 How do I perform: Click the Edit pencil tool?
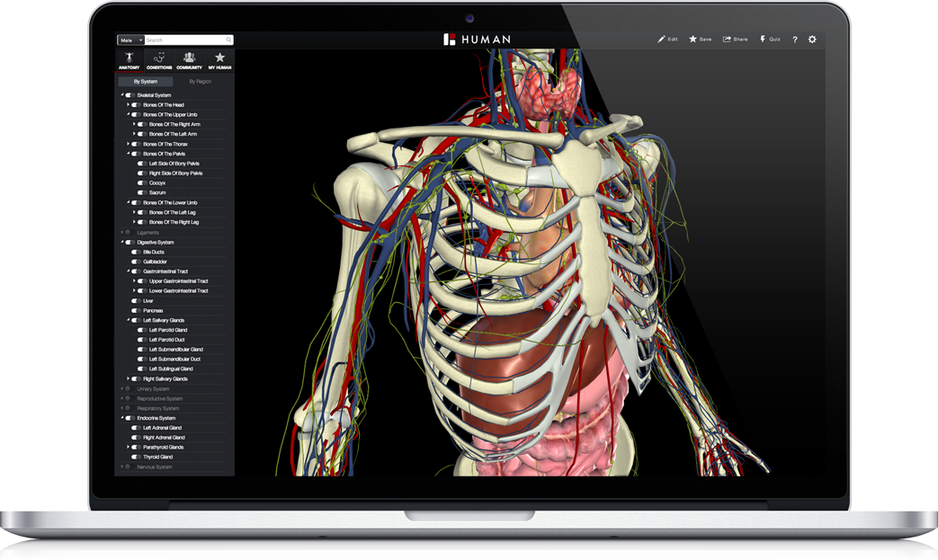coord(667,40)
